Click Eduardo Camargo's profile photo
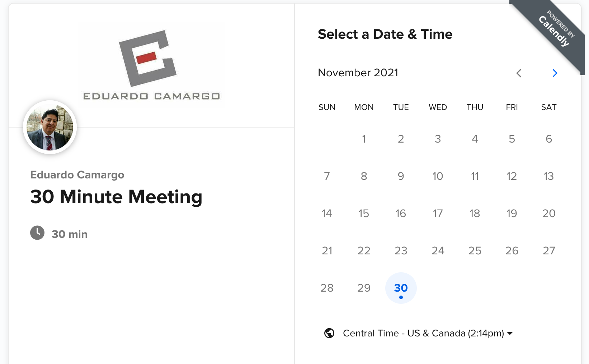The image size is (589, 364). pos(50,128)
